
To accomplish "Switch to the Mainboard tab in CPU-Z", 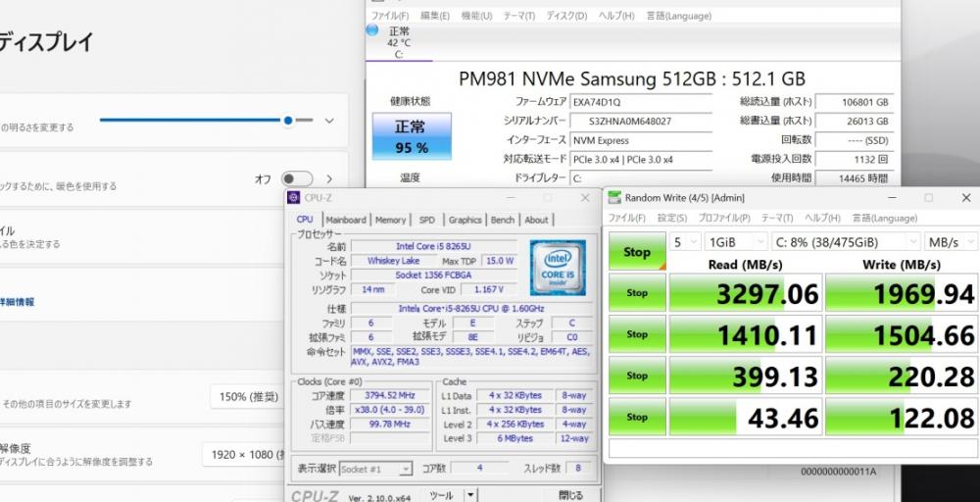I will click(346, 220).
